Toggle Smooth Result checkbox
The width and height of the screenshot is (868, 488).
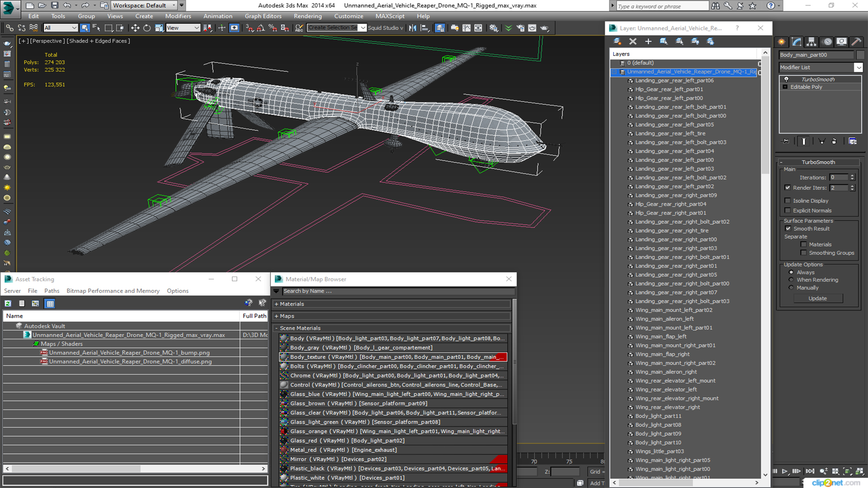788,229
